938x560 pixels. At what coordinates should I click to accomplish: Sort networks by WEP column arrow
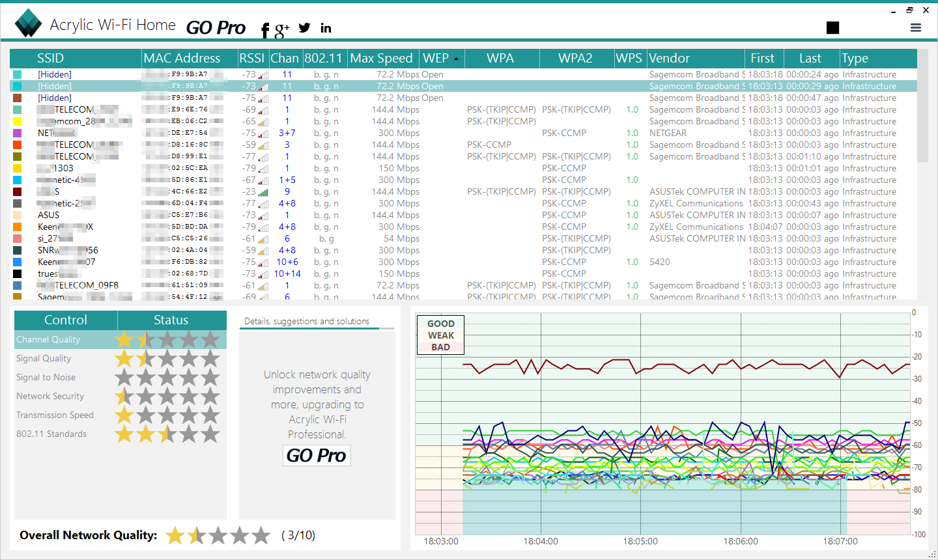[x=456, y=59]
